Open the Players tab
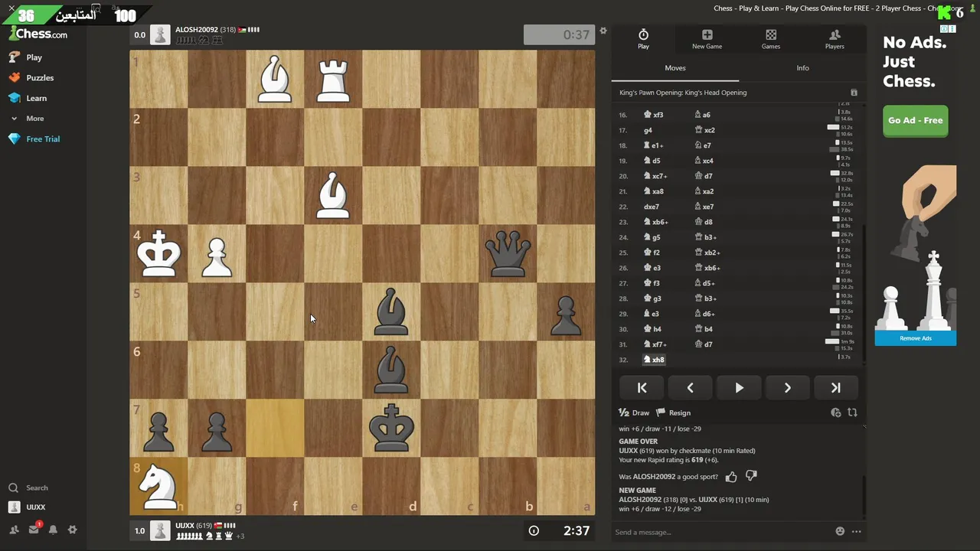This screenshot has width=980, height=551. pyautogui.click(x=835, y=39)
